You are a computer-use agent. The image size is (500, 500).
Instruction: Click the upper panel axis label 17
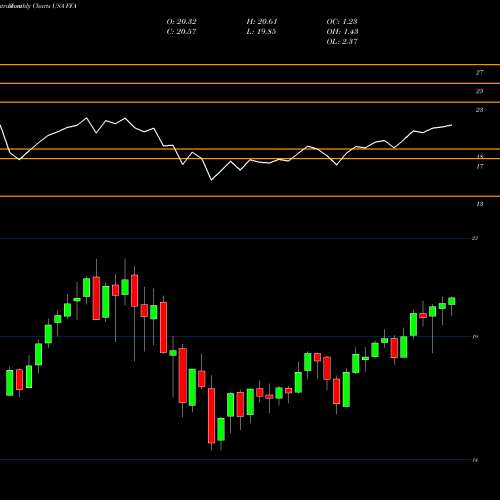(479, 166)
